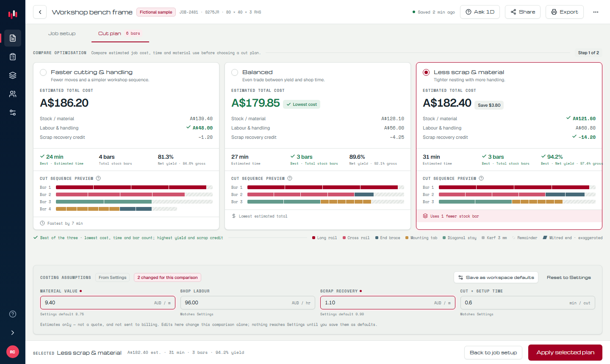Go back to job setup
The image size is (610, 364).
(x=493, y=353)
